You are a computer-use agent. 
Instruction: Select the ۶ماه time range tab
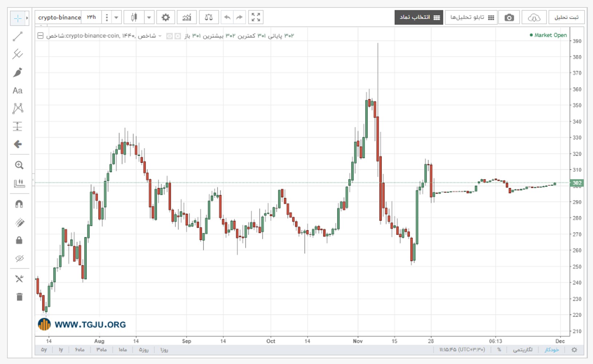(80, 350)
